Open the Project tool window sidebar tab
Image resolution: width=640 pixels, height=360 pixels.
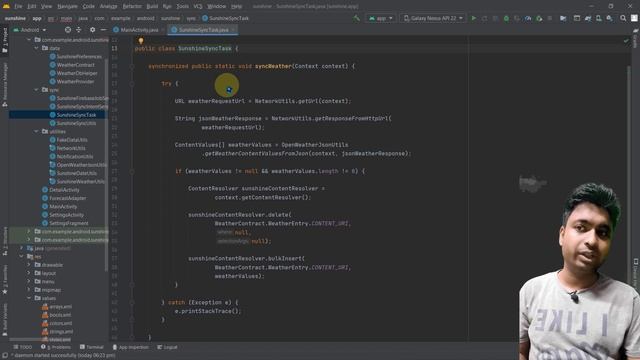click(x=5, y=40)
